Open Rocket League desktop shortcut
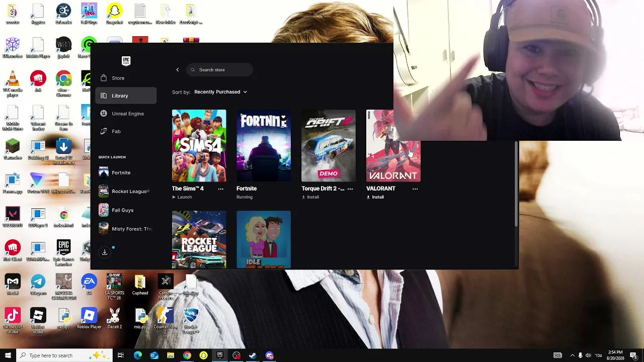The width and height of the screenshot is (644, 362). coord(191,320)
